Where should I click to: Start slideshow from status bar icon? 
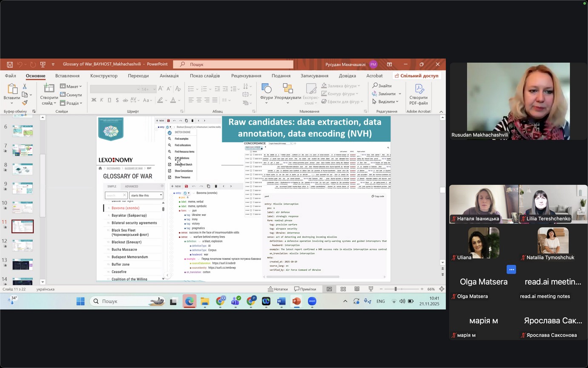tap(370, 289)
